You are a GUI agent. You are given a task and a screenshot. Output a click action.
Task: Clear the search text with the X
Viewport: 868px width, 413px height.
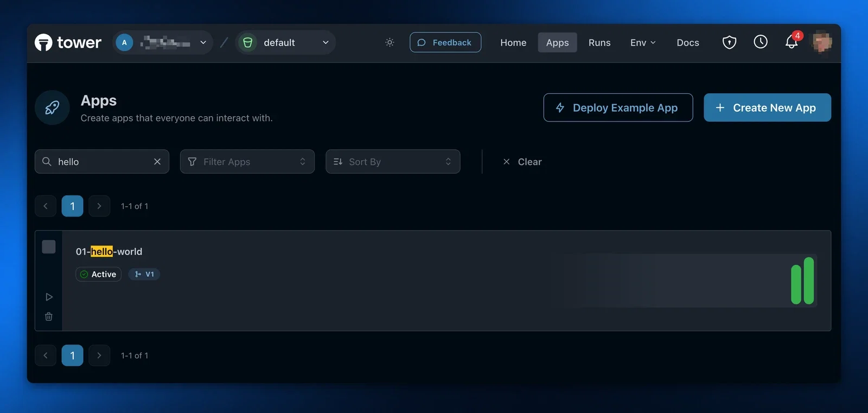157,162
